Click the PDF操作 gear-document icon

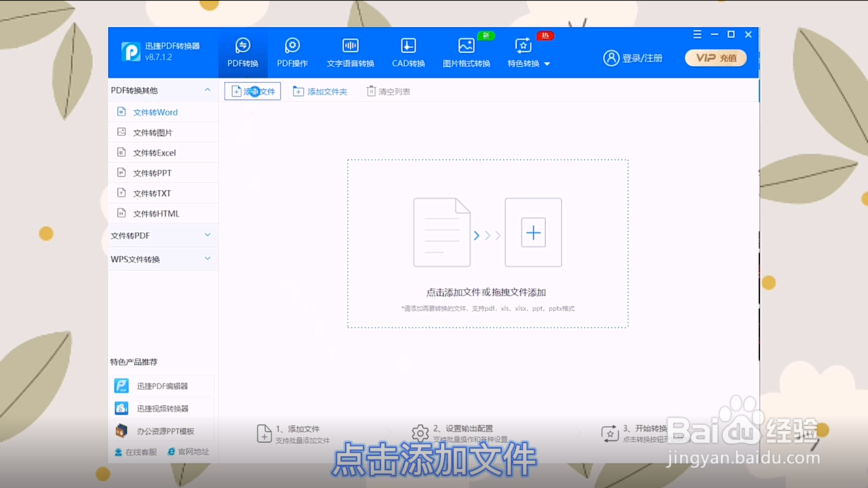(x=292, y=45)
